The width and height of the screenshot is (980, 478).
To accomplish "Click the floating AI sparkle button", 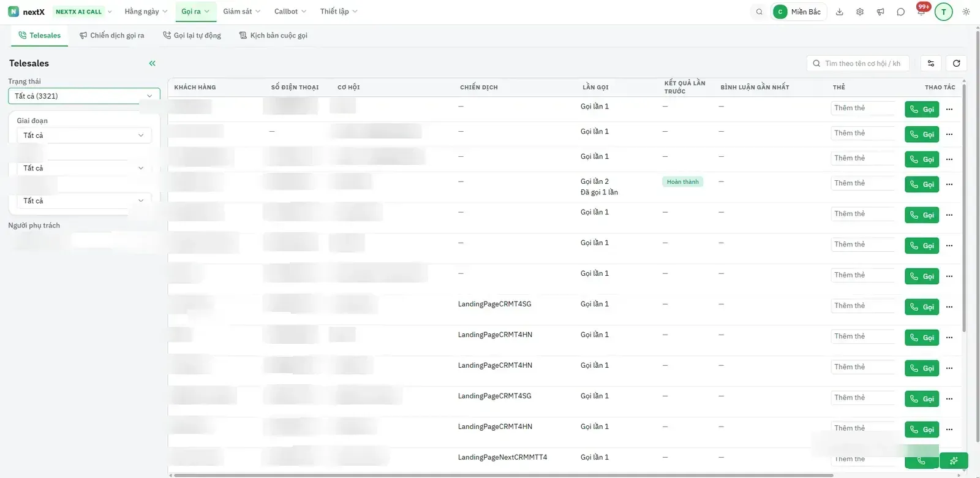I will tap(954, 461).
